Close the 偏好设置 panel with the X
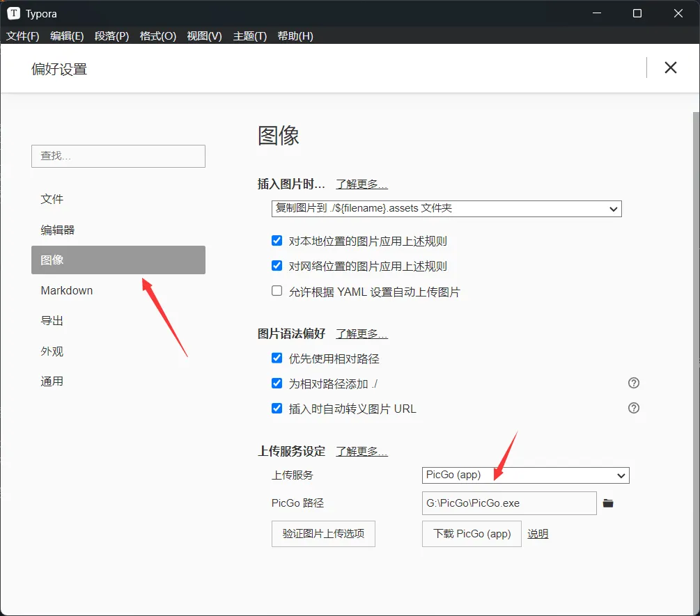 [670, 68]
